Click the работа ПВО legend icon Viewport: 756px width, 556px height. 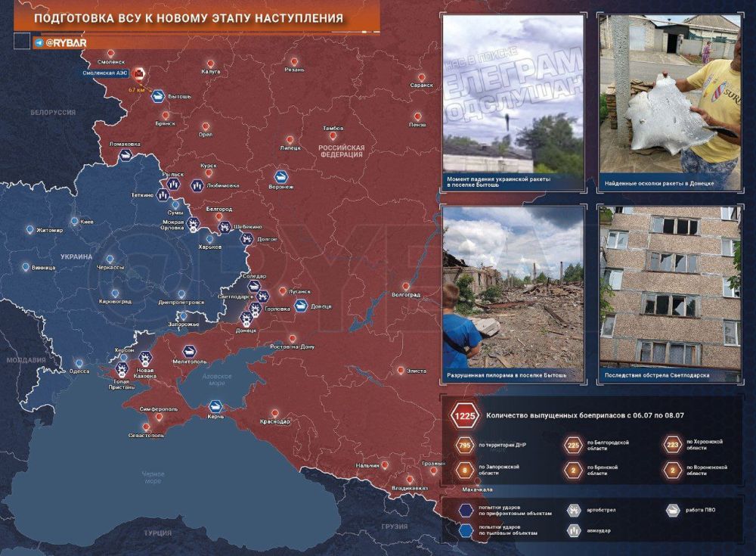(672, 511)
